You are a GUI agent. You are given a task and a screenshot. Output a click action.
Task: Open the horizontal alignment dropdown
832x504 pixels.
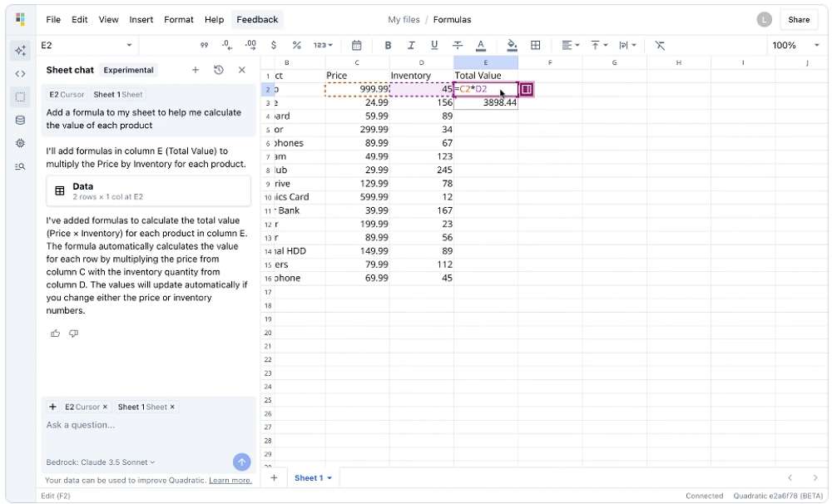click(571, 46)
